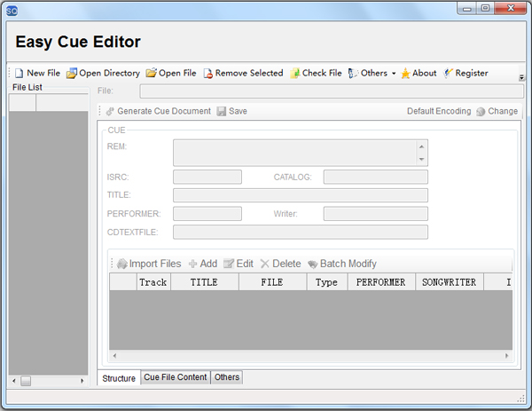Expand the Others dropdown menu
Viewport: 532px width, 411px height.
tap(394, 74)
